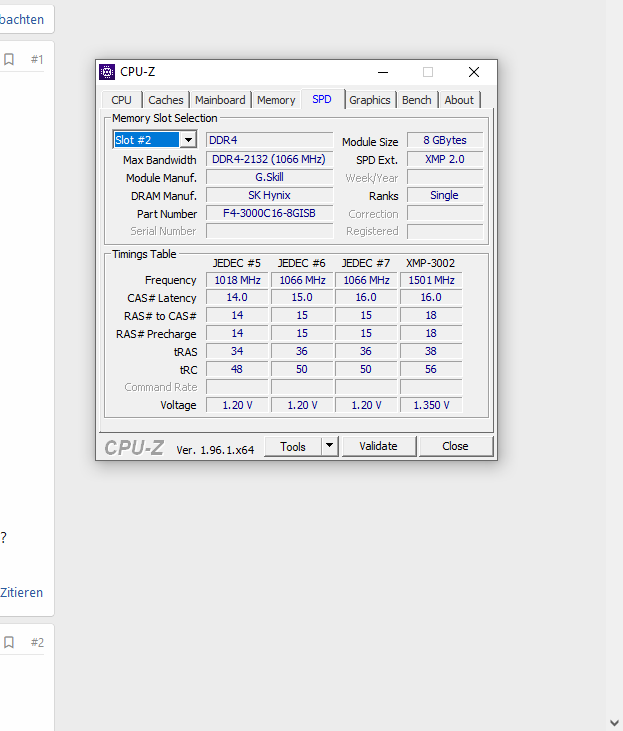Click the JEDEC #5 frequency 1018 MHz

(237, 280)
